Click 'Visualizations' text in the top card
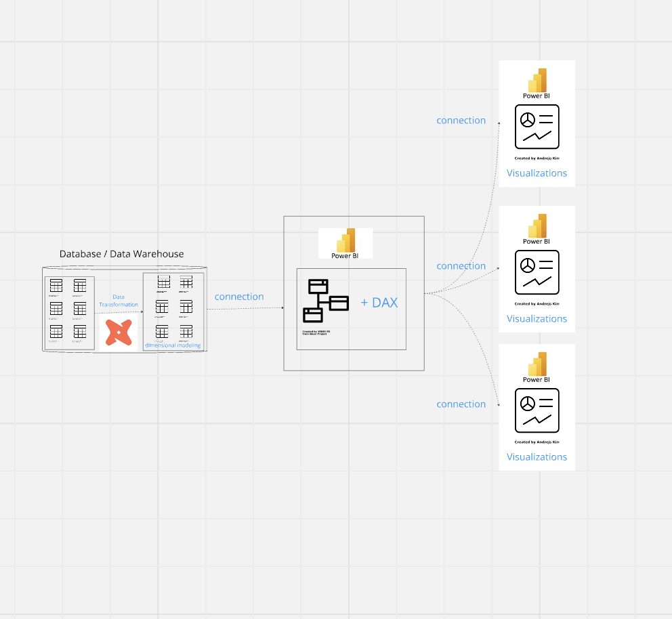 [537, 173]
